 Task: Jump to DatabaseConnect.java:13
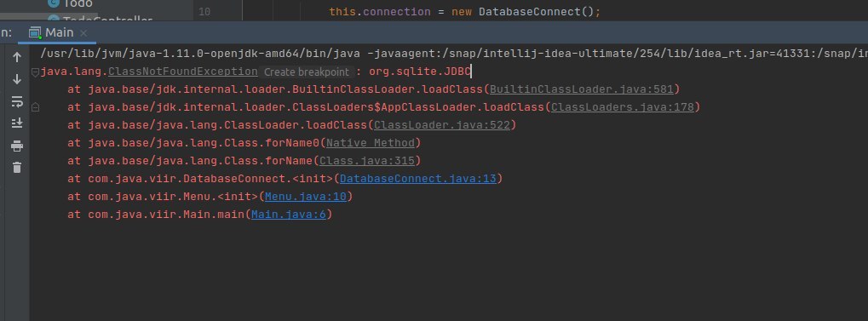(x=418, y=179)
